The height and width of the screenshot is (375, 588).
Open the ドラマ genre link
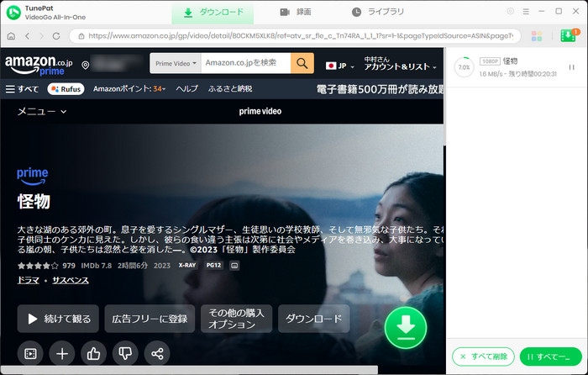[x=28, y=280]
